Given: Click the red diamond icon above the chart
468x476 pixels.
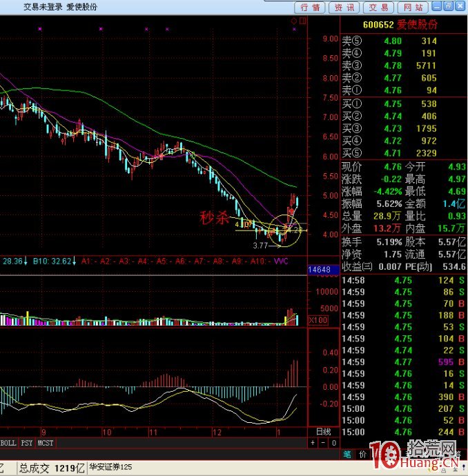Looking at the screenshot, I should tap(293, 21).
